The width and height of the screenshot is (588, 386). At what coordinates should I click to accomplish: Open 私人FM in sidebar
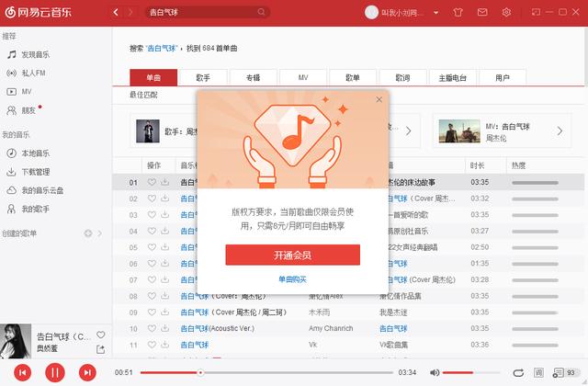pos(27,74)
